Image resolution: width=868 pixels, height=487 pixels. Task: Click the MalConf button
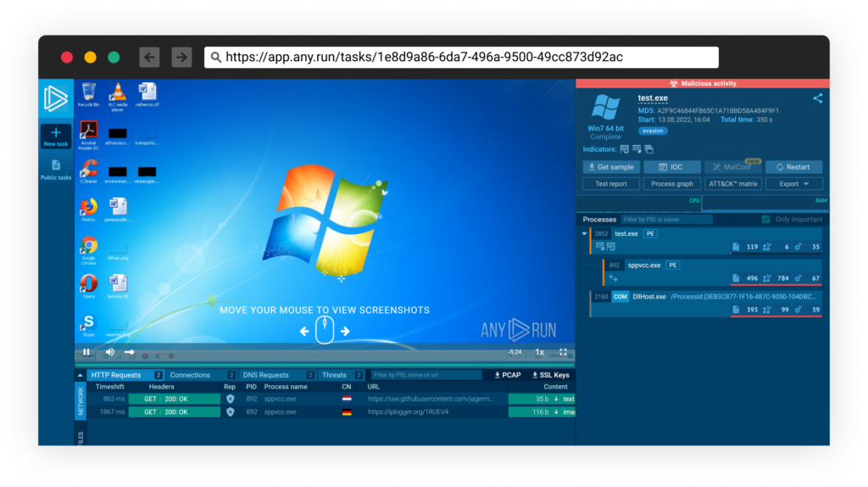tap(733, 167)
